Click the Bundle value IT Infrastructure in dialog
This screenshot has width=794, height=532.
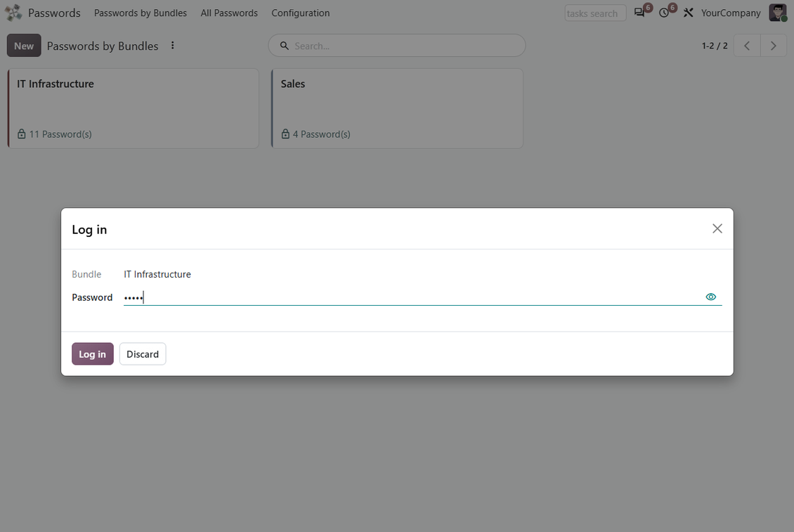[157, 274]
